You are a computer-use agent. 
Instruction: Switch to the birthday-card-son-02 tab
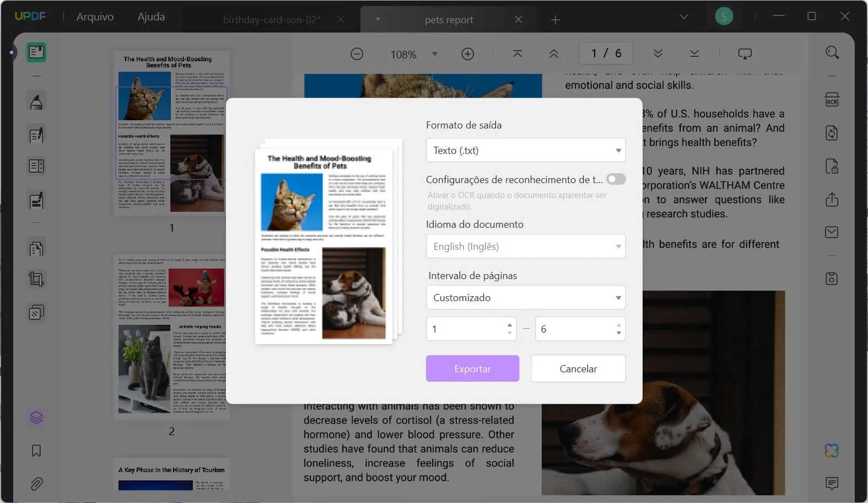pos(271,20)
